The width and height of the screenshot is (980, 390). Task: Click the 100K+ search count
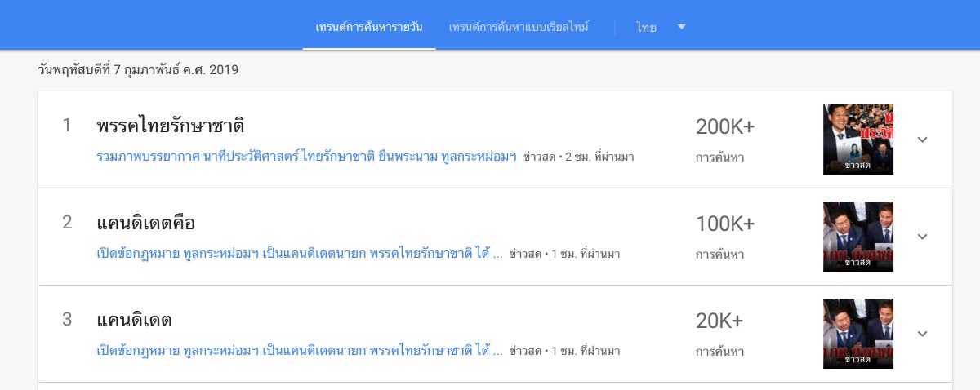(725, 224)
